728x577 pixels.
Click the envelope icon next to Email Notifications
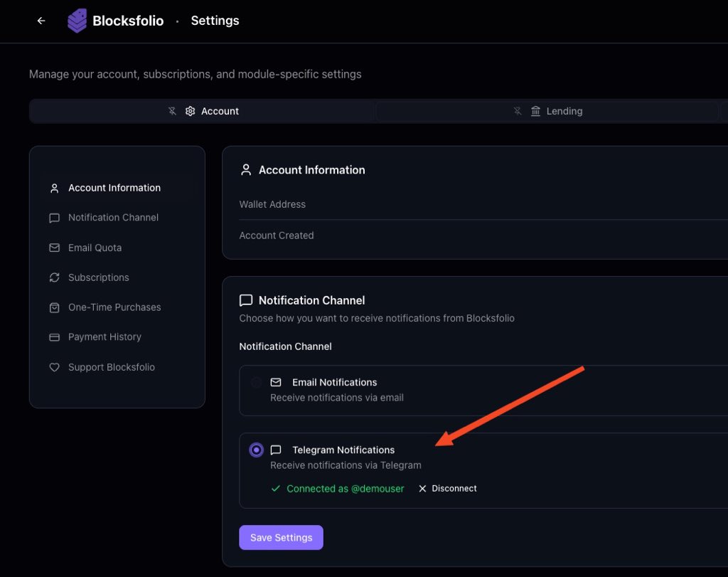(276, 382)
